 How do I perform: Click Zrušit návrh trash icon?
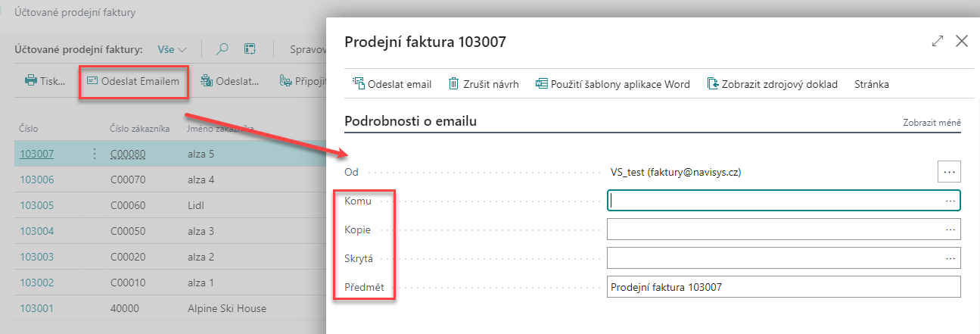click(454, 84)
